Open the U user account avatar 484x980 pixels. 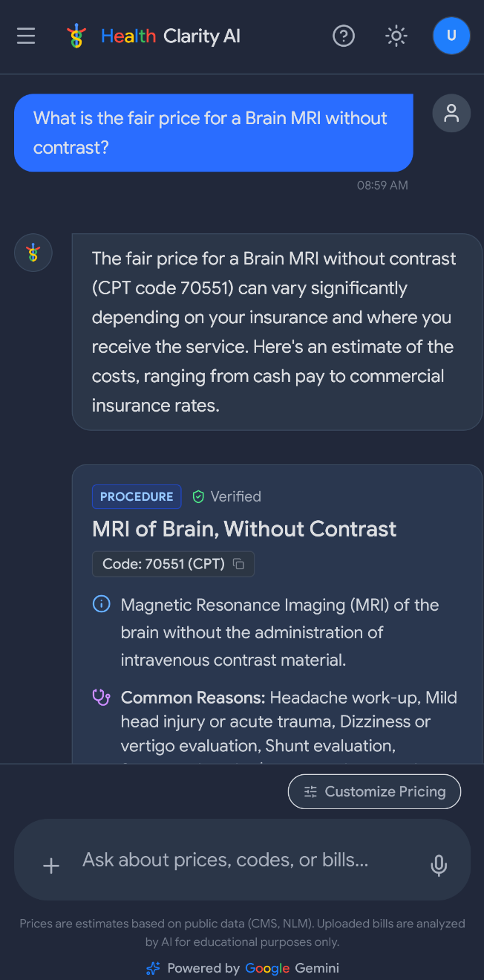point(451,36)
